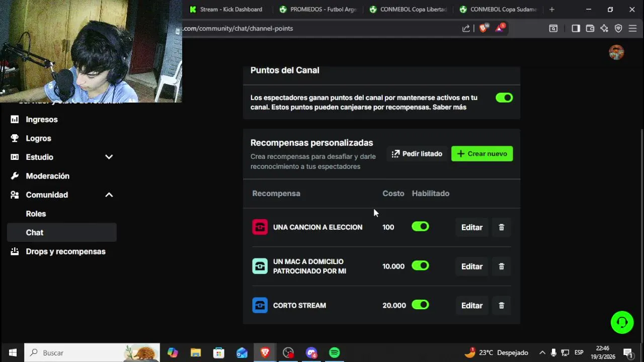Show hidden system tray icons
This screenshot has height=362, width=644.
click(542, 353)
